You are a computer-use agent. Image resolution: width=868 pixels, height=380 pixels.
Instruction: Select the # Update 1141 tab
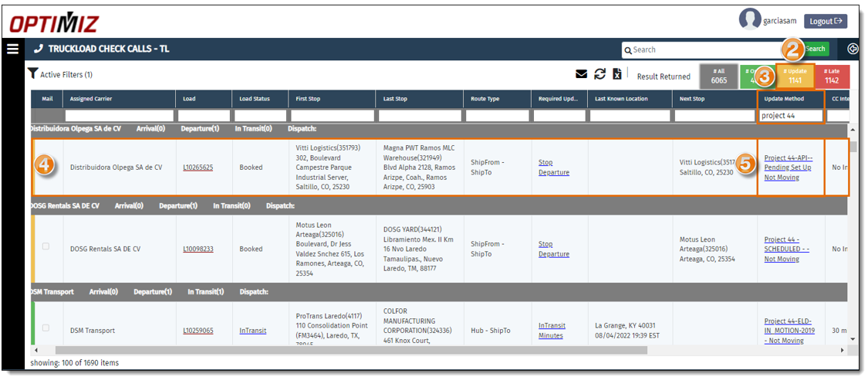pos(795,76)
